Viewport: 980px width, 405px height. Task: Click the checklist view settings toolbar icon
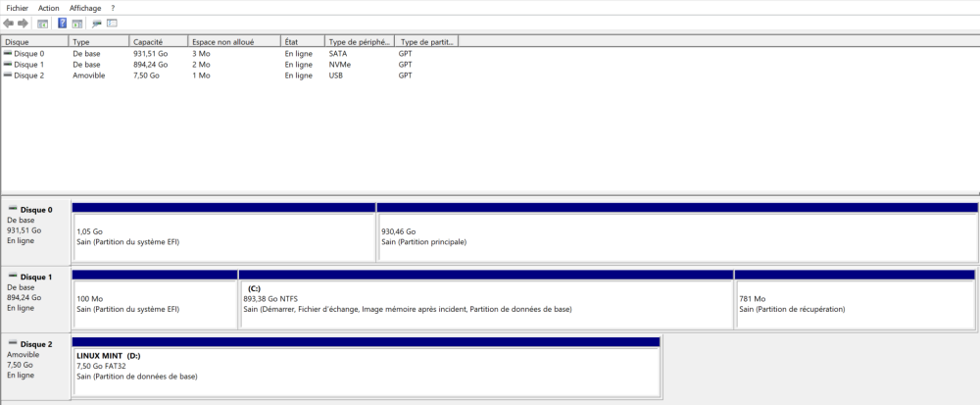(x=112, y=24)
